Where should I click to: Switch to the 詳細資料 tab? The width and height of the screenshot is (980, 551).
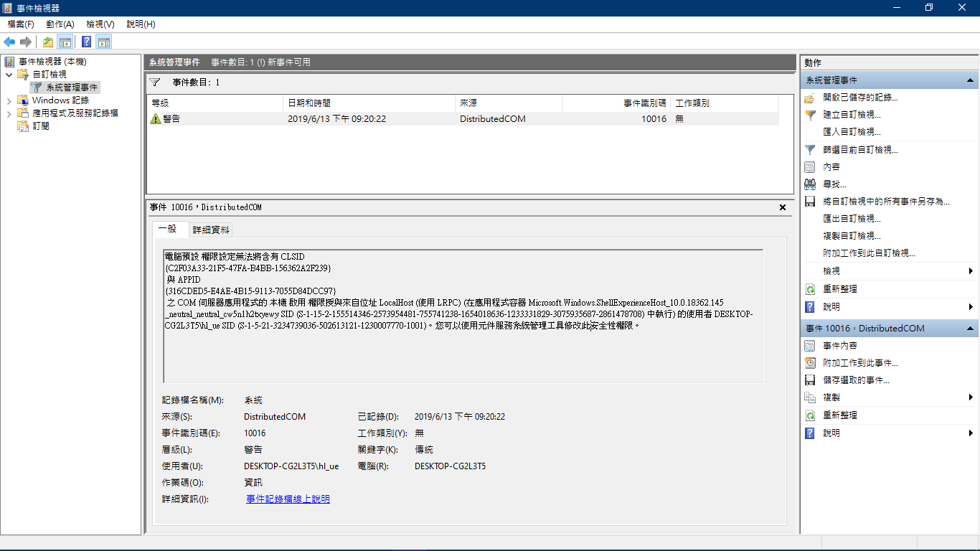(211, 230)
